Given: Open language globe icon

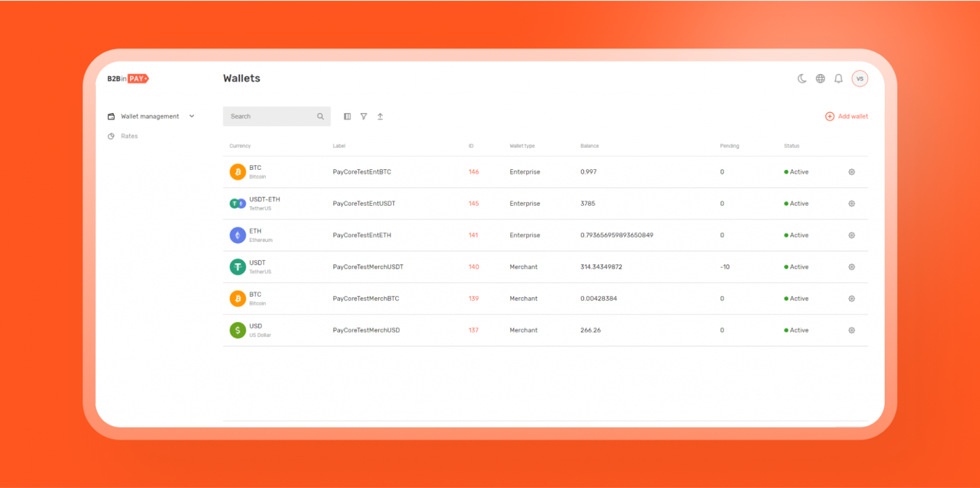Looking at the screenshot, I should point(821,78).
